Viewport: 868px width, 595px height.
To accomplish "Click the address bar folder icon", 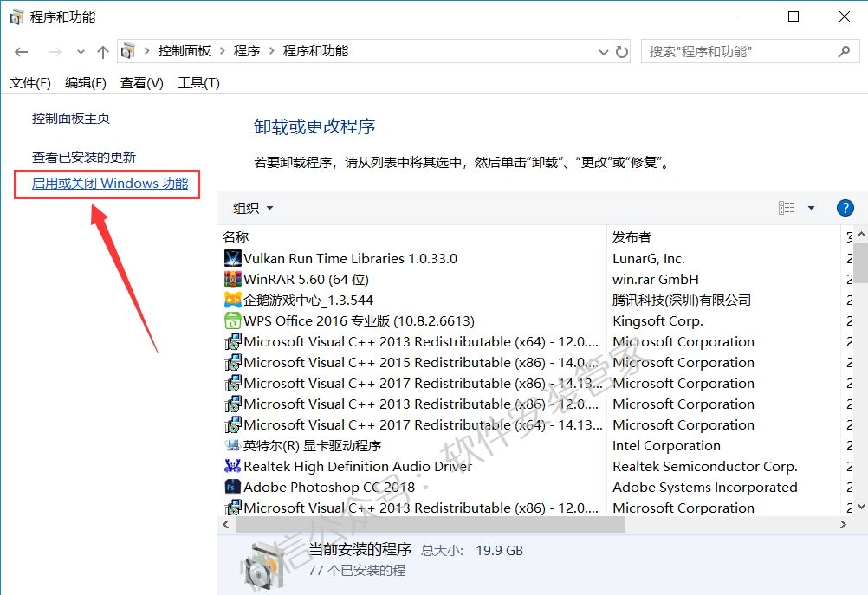I will (128, 51).
